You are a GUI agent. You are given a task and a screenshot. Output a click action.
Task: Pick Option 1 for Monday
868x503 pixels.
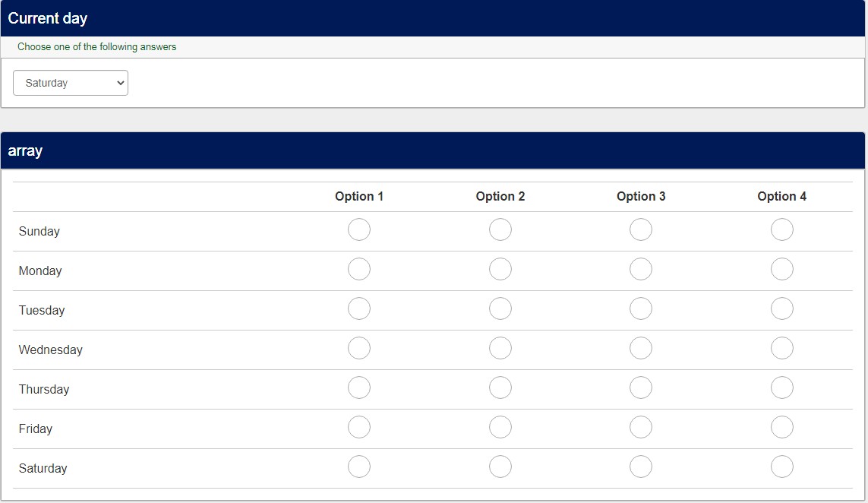(359, 269)
